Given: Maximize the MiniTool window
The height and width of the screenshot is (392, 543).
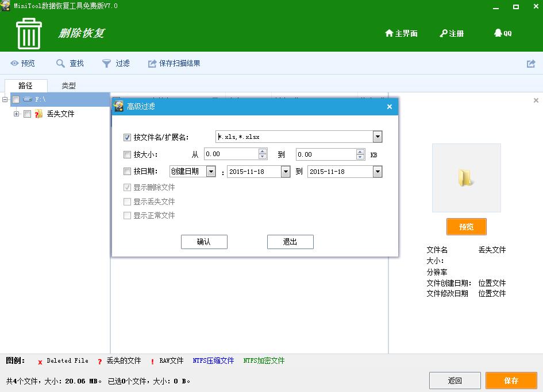Looking at the screenshot, I should (x=515, y=6).
